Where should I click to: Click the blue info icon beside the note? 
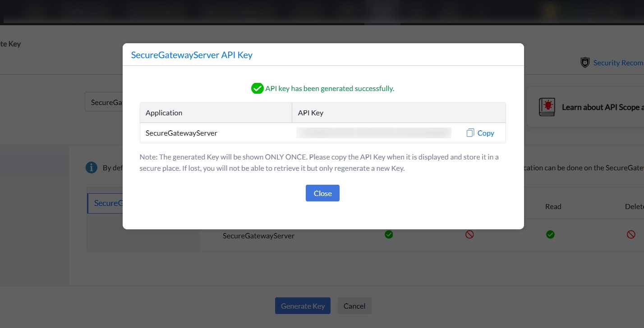pos(92,167)
